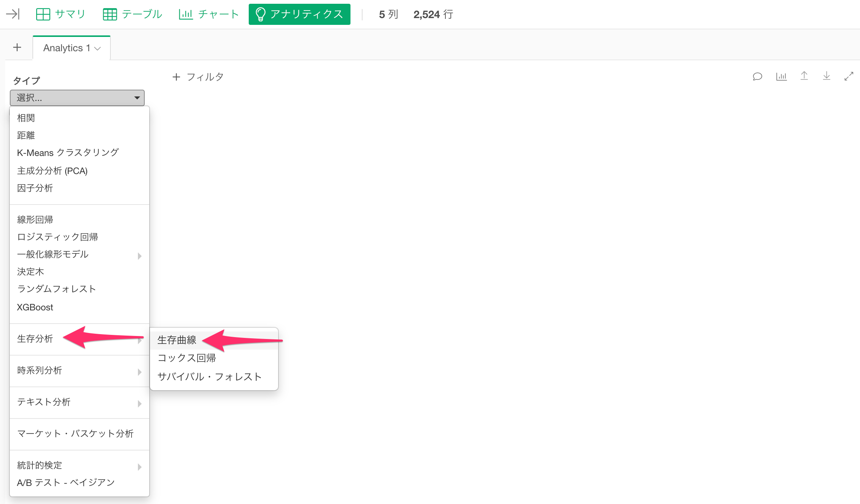Click the upload arrow icon

click(804, 76)
